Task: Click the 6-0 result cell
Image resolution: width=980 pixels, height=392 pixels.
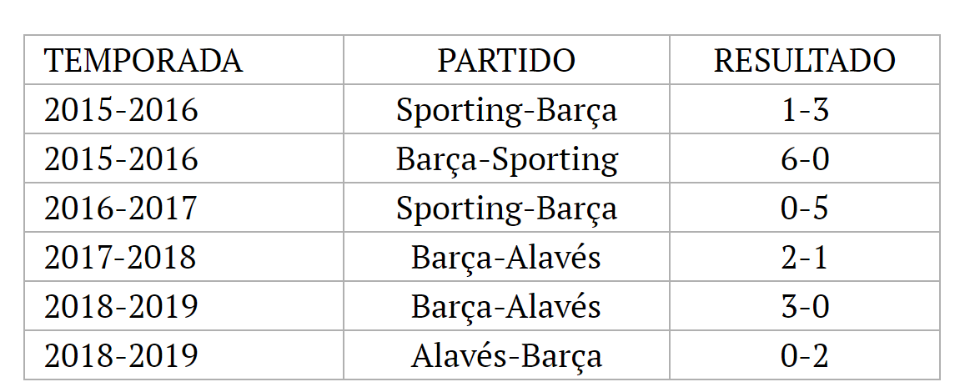Action: pyautogui.click(x=805, y=158)
